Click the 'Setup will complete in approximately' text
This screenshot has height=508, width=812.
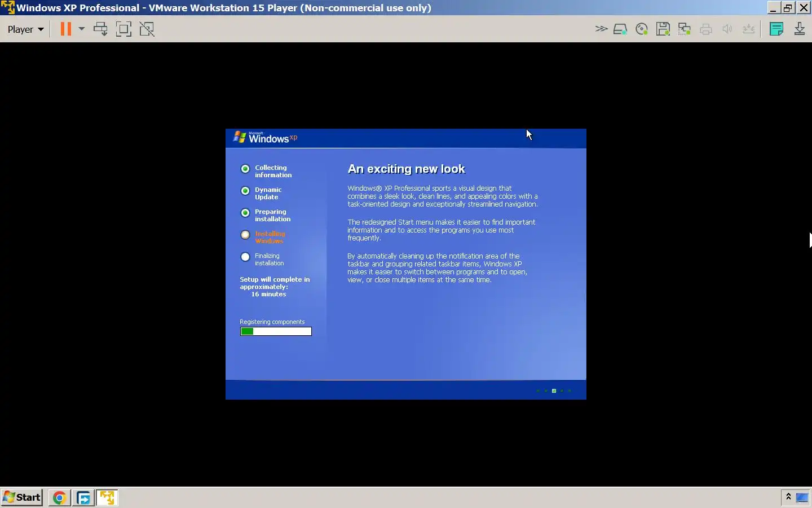click(275, 283)
